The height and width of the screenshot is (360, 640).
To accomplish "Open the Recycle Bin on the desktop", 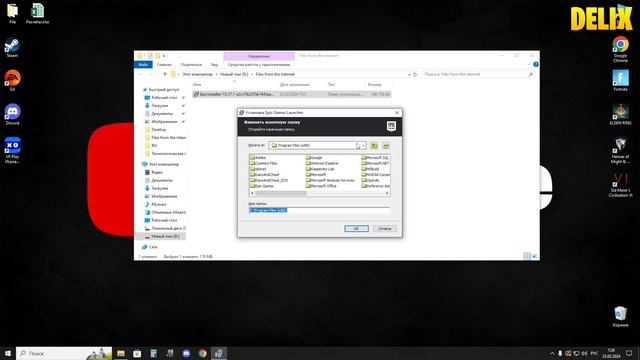I will point(620,317).
